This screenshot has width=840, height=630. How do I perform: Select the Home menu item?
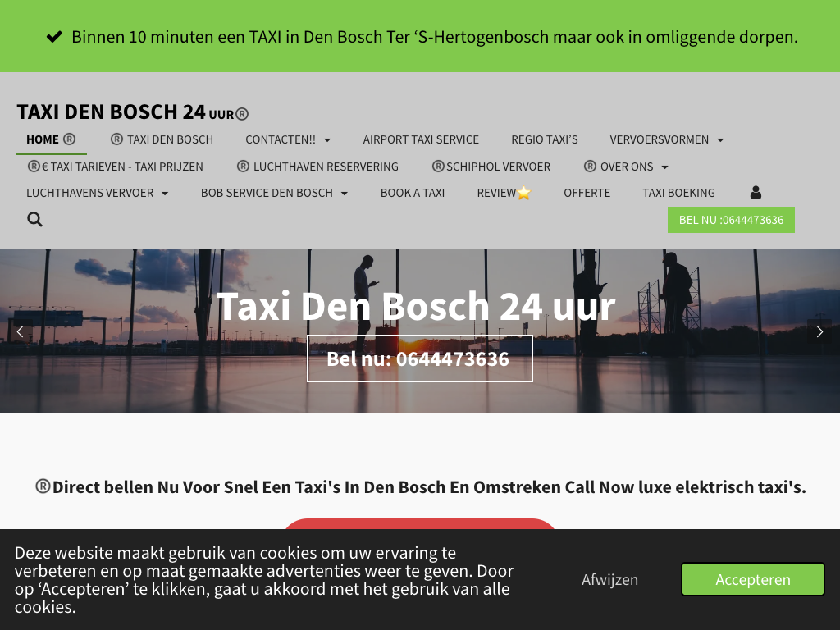coord(52,139)
